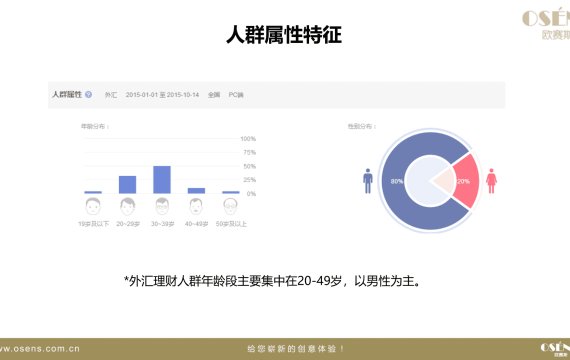Click the 20~29岁 bar in chart

[x=128, y=185]
